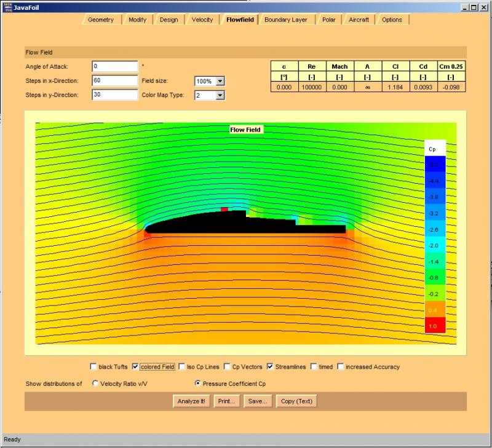
Task: Uncheck the colored Field checkbox
Action: (136, 367)
